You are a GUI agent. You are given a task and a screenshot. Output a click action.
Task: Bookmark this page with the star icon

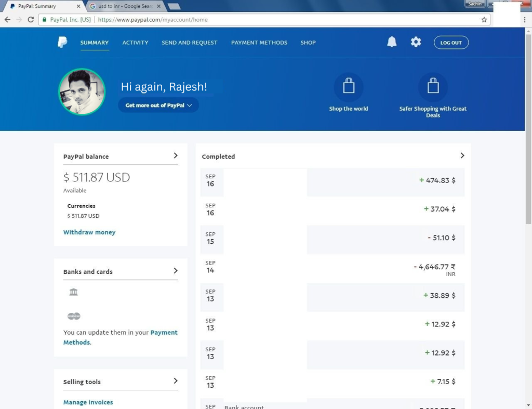[484, 20]
